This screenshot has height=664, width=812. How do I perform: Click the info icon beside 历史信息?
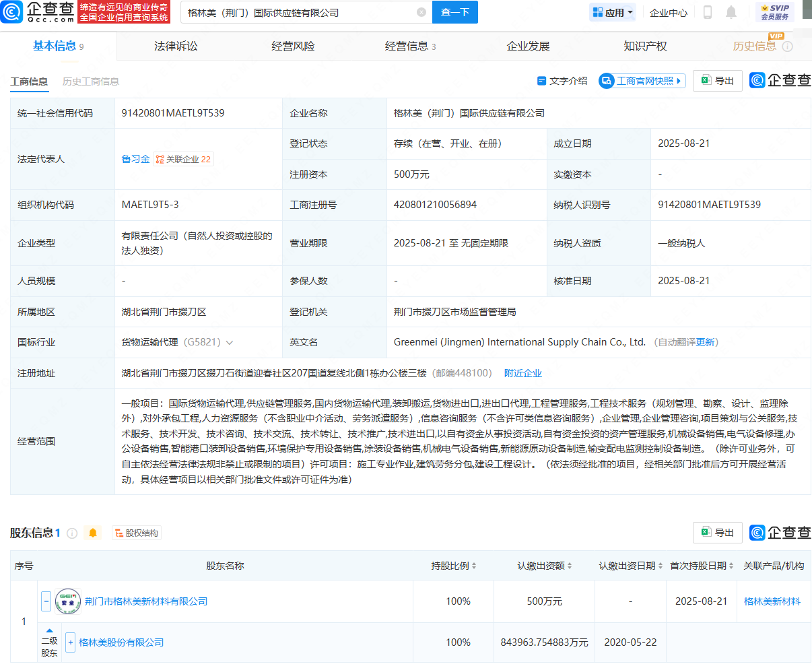point(788,46)
